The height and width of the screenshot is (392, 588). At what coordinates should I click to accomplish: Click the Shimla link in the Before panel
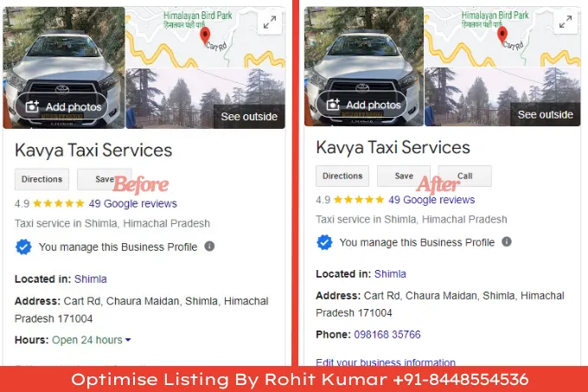coord(91,280)
